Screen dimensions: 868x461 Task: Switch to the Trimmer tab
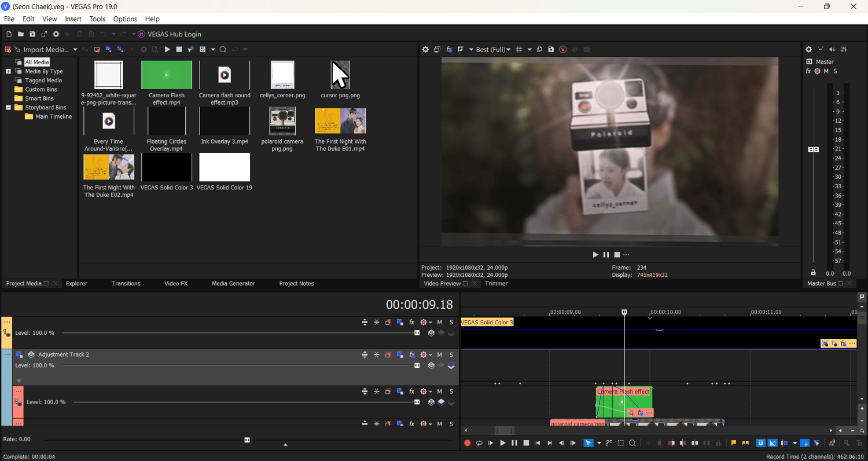(496, 284)
